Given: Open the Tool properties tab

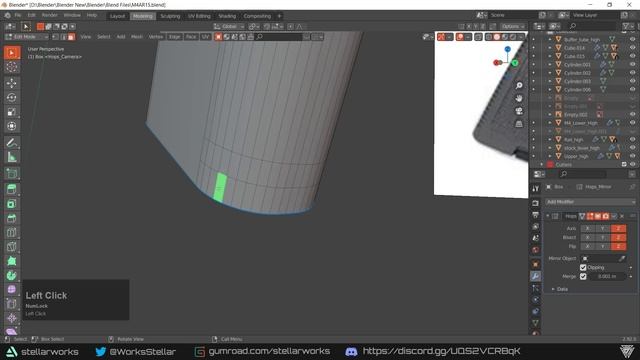Looking at the screenshot, I should pyautogui.click(x=536, y=189).
